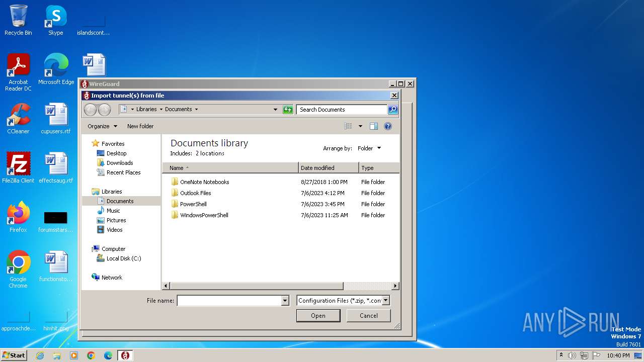Open the Skype desktop shortcut

[x=56, y=20]
